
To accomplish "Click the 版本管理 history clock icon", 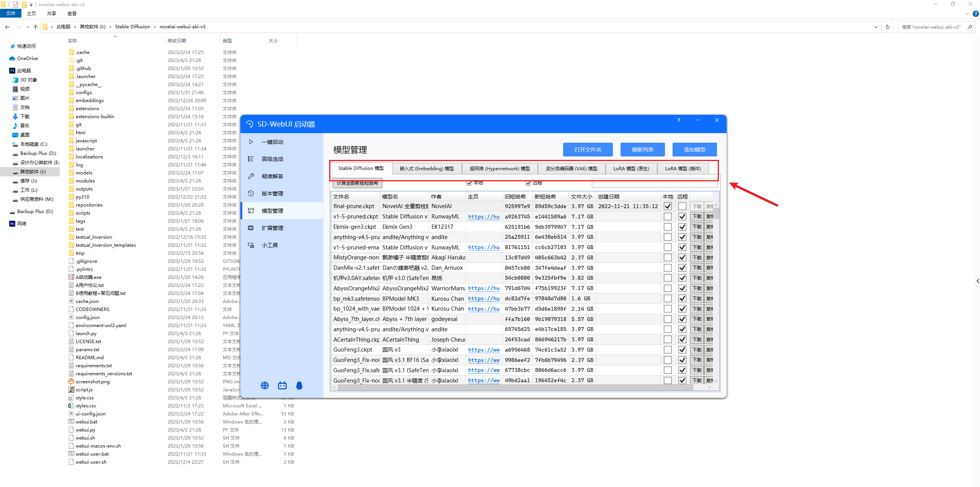I will [x=251, y=194].
